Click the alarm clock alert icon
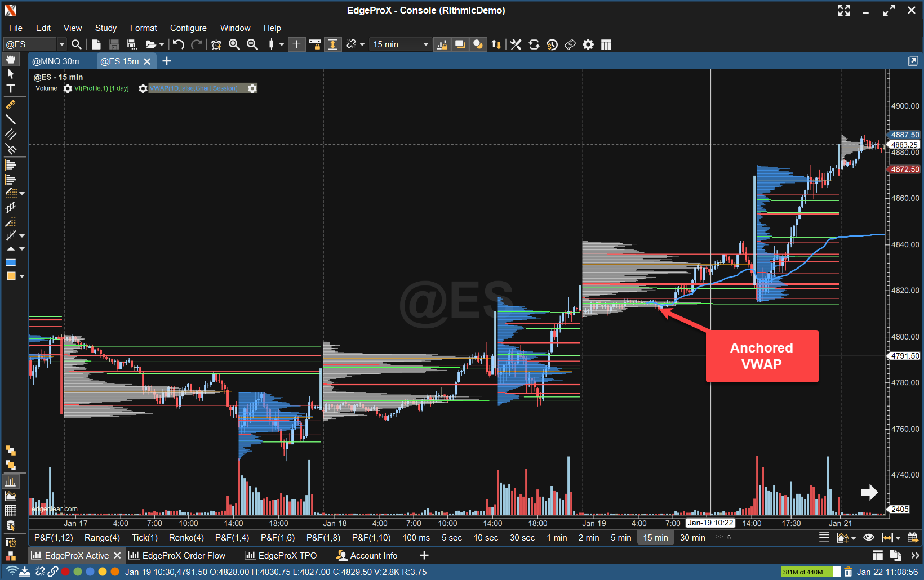Viewport: 924px width, 580px height. 216,44
